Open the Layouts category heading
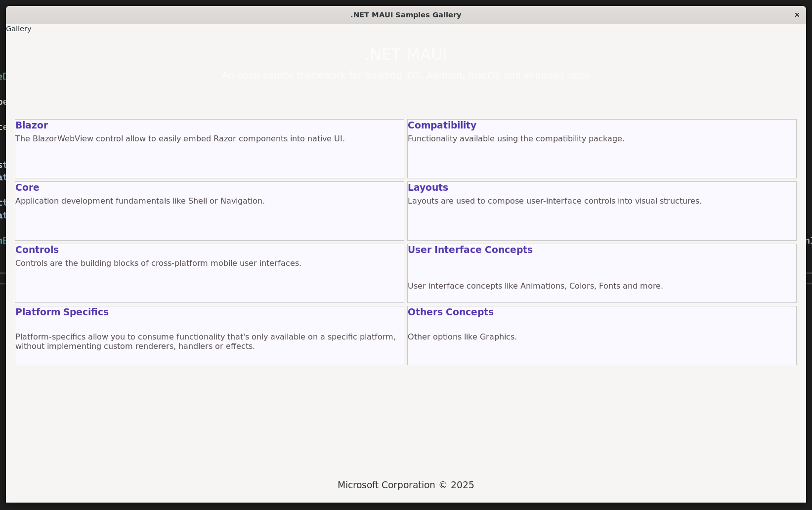The width and height of the screenshot is (812, 510). [427, 188]
